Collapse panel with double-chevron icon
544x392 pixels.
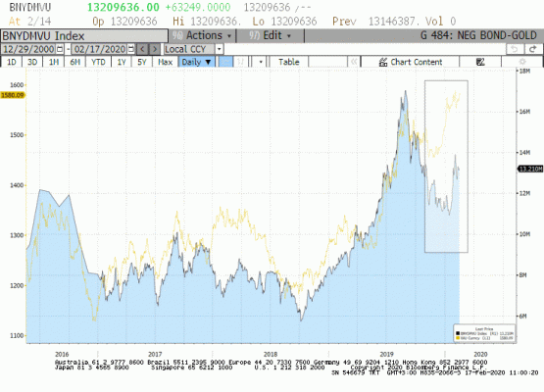[354, 62]
